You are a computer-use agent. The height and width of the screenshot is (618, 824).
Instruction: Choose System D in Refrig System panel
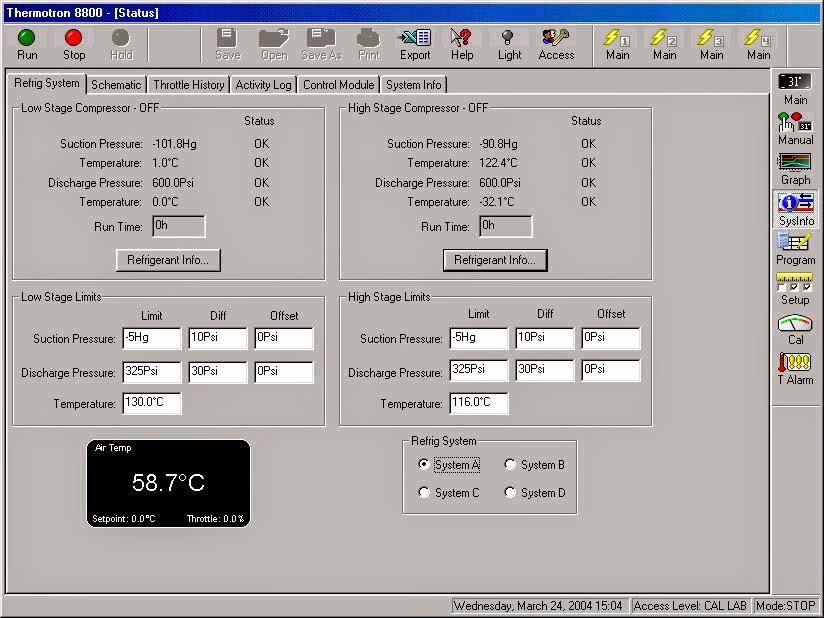click(510, 491)
